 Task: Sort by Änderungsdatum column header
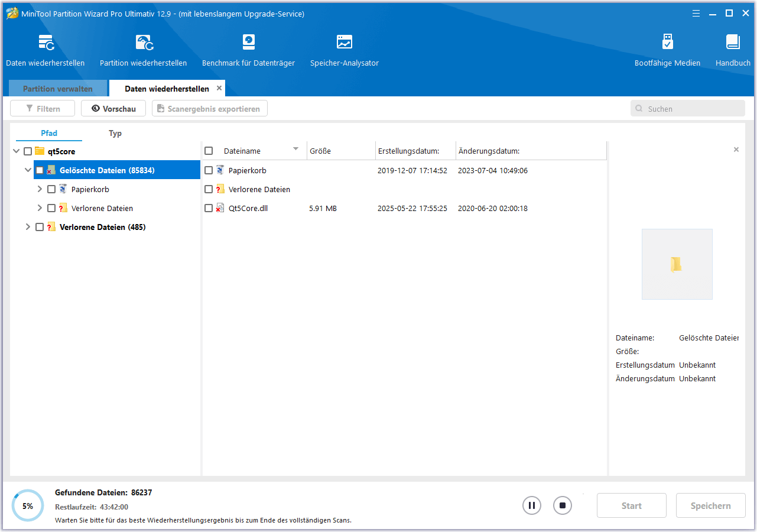tap(531, 151)
